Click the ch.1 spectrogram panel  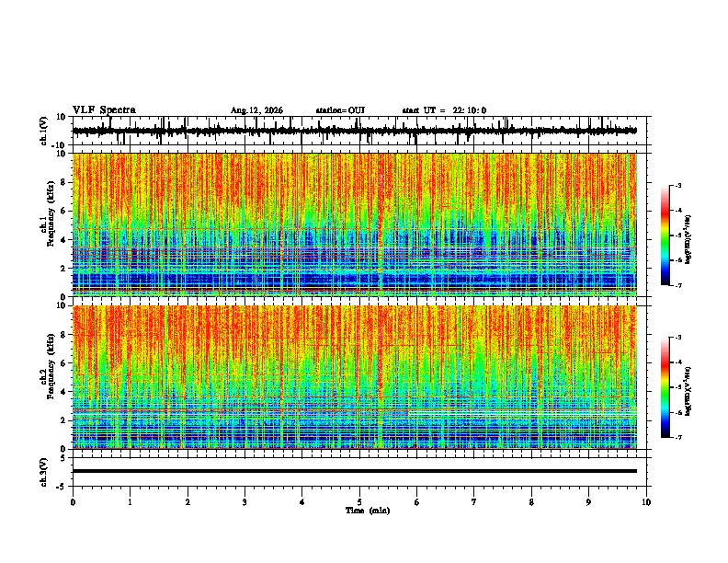tap(355, 224)
